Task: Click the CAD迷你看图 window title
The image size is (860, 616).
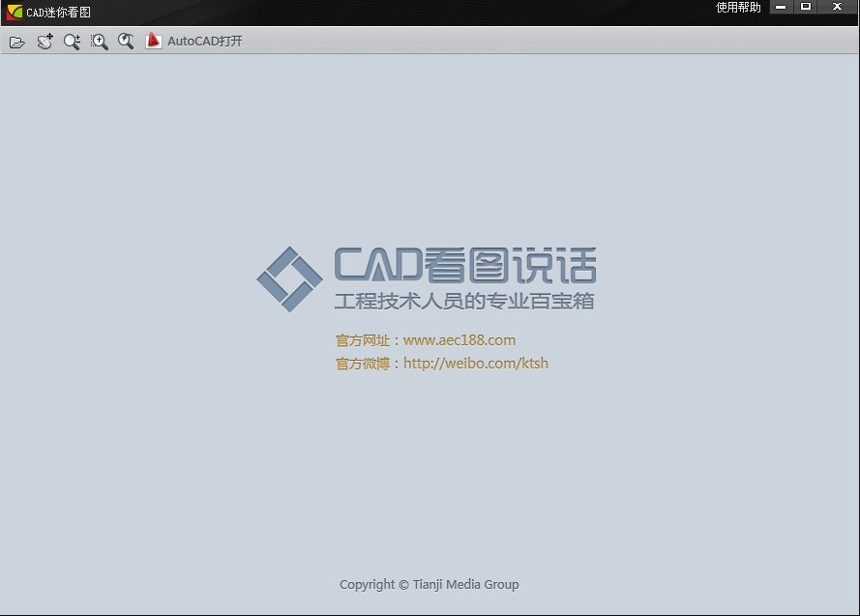Action: pyautogui.click(x=58, y=12)
